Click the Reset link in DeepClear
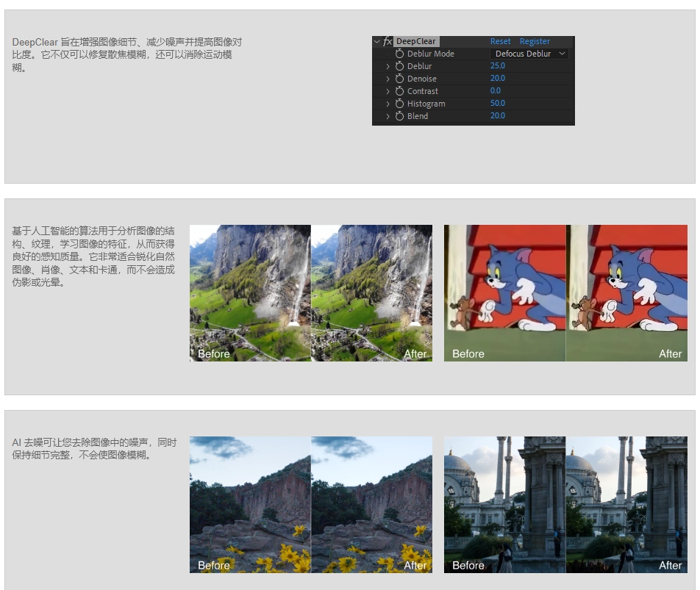 [x=500, y=42]
